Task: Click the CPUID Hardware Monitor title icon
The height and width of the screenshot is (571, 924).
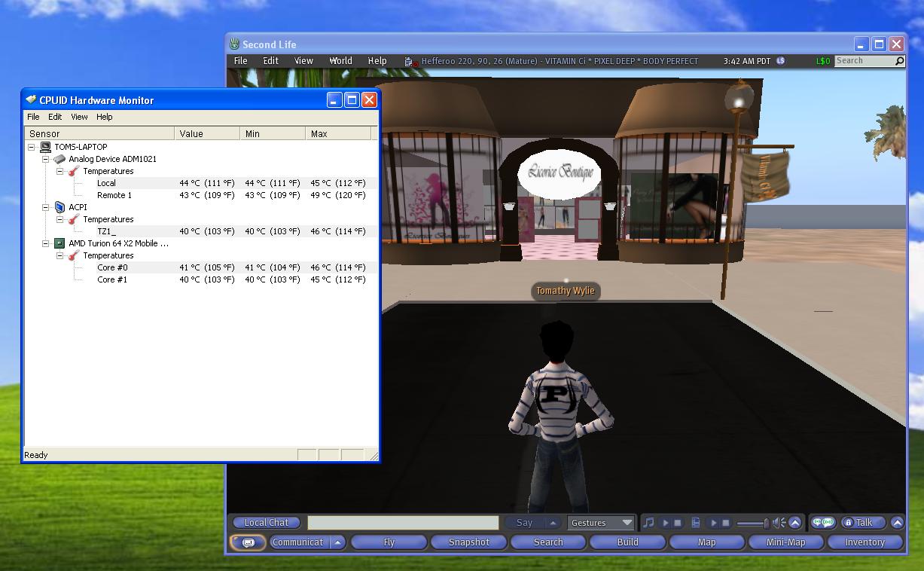Action: click(31, 99)
